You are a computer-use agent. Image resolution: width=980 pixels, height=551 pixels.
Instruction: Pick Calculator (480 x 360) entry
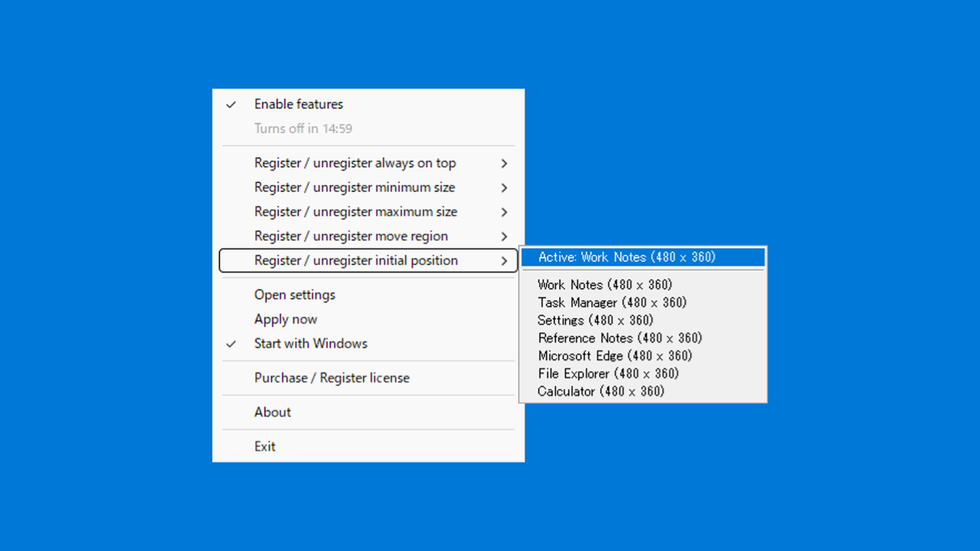click(x=643, y=392)
